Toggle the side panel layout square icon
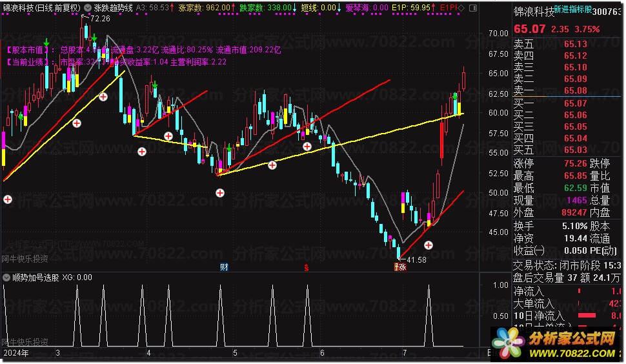 (473, 8)
